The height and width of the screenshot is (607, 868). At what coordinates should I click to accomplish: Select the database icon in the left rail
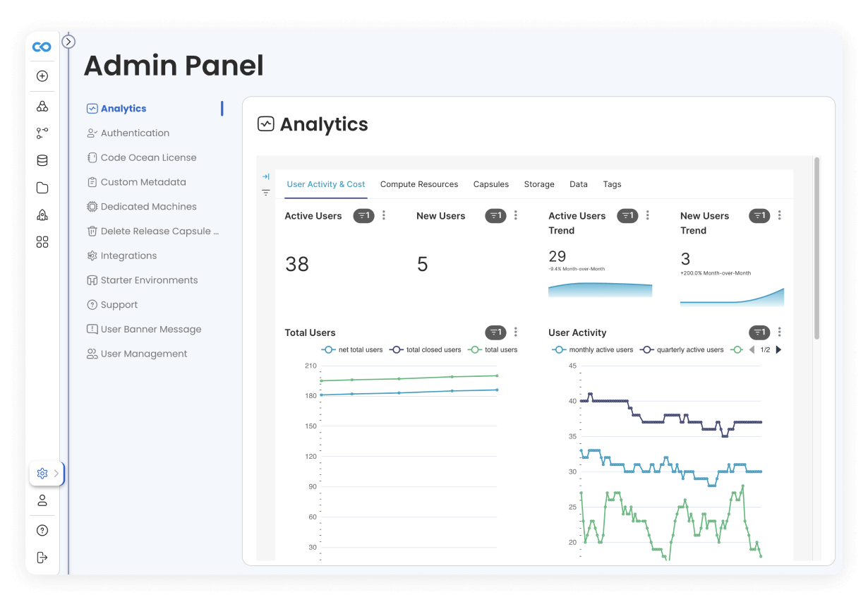[42, 160]
